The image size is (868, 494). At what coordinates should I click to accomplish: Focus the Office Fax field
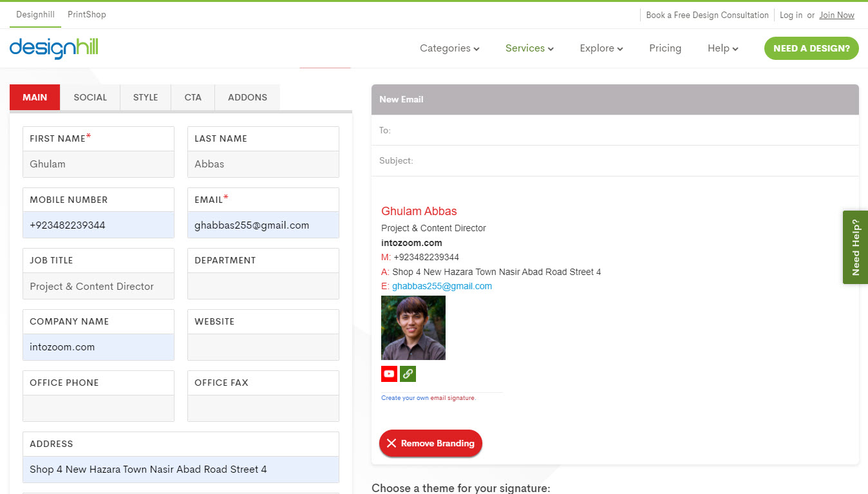tap(263, 408)
